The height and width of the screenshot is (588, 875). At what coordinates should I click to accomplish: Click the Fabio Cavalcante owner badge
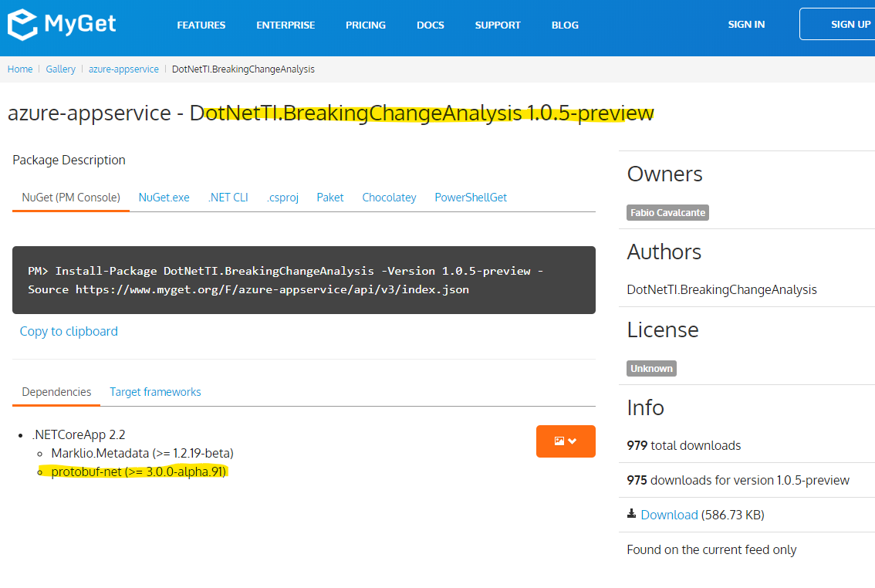[667, 212]
